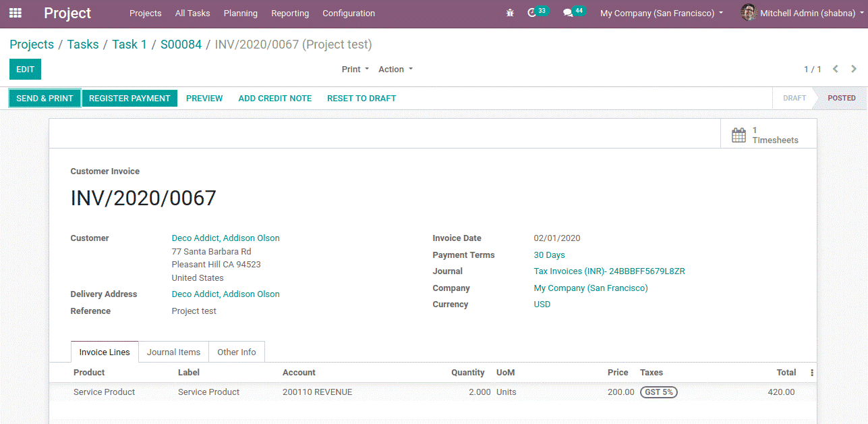This screenshot has height=424, width=868.
Task: Open the Projects menu
Action: pyautogui.click(x=146, y=13)
